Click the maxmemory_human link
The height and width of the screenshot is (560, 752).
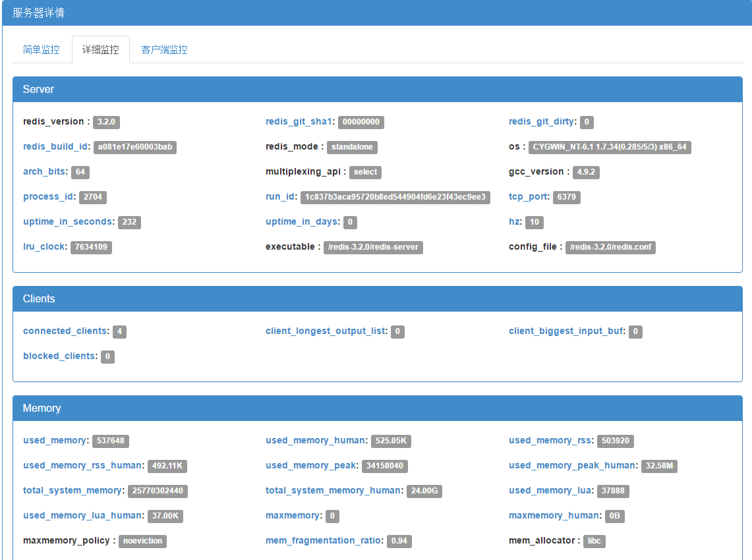tap(554, 515)
